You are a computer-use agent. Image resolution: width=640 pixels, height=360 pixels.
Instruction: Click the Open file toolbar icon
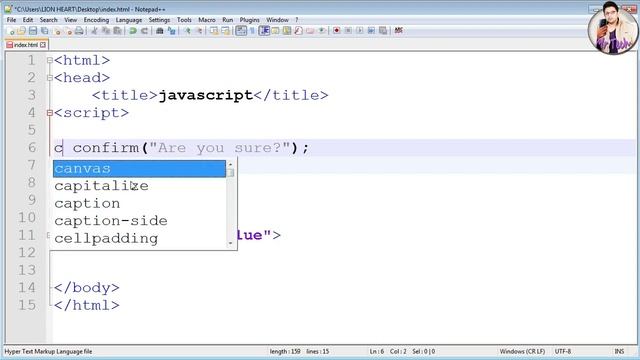pyautogui.click(x=22, y=31)
